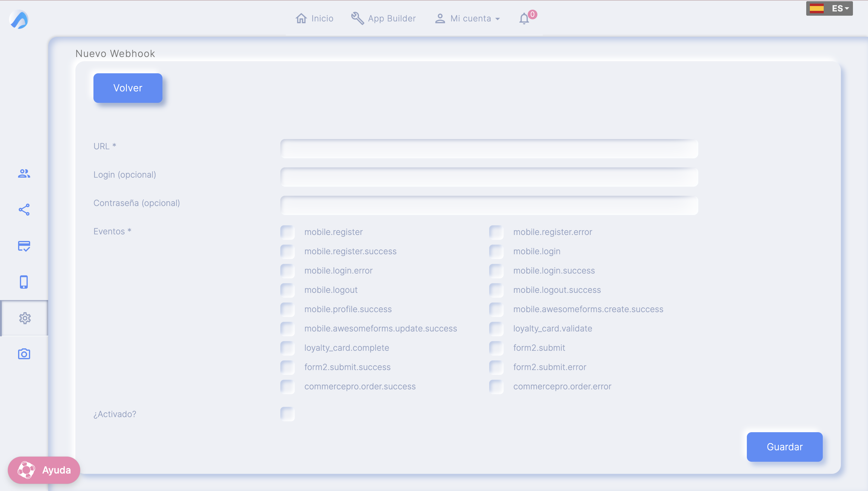The height and width of the screenshot is (491, 868).
Task: Focus the Contraseña (opcional) field
Action: (489, 205)
